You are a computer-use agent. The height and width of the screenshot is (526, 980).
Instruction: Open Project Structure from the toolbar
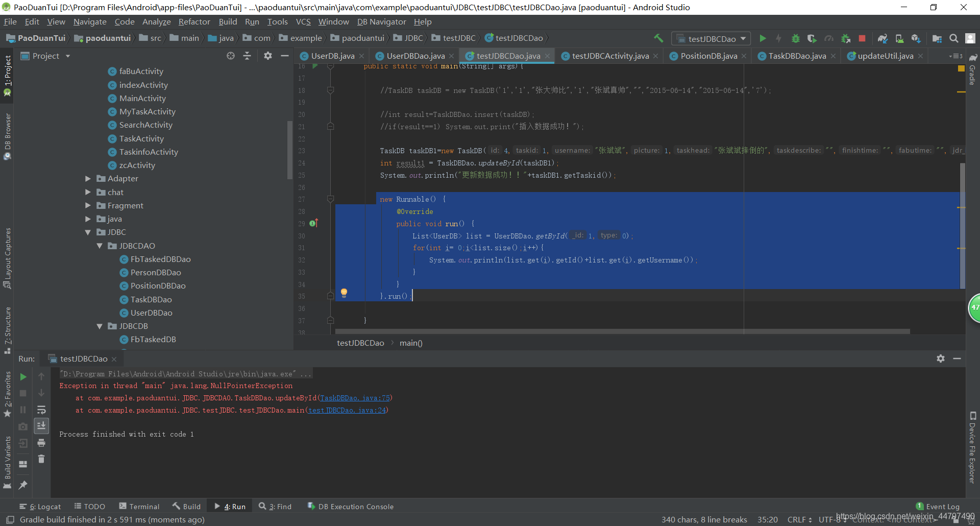[937, 38]
